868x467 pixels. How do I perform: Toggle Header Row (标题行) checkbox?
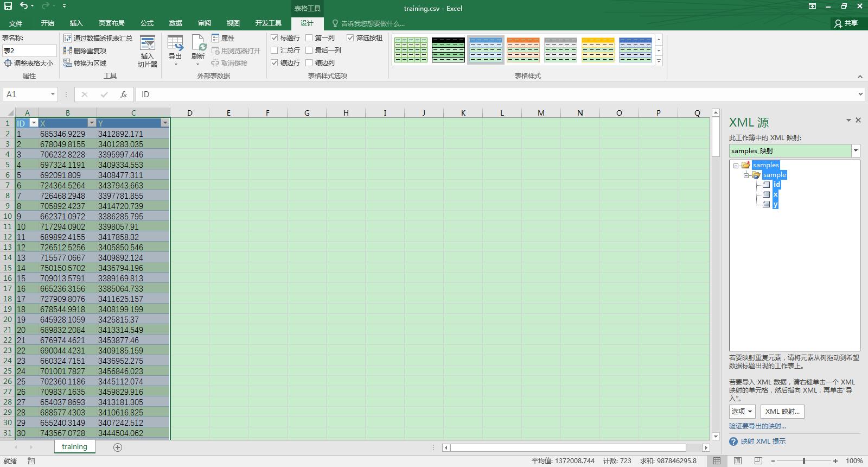[275, 38]
